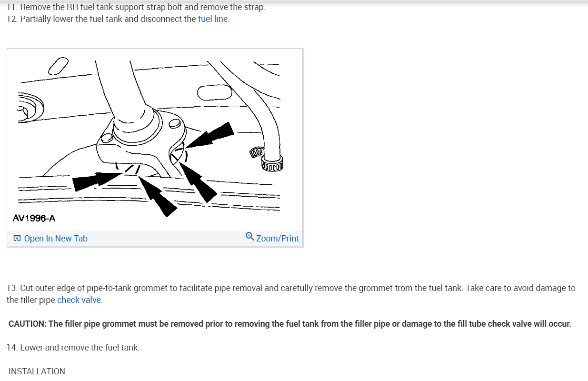Click the new-tab icon beside Open In New Tab
The height and width of the screenshot is (381, 588).
(17, 238)
